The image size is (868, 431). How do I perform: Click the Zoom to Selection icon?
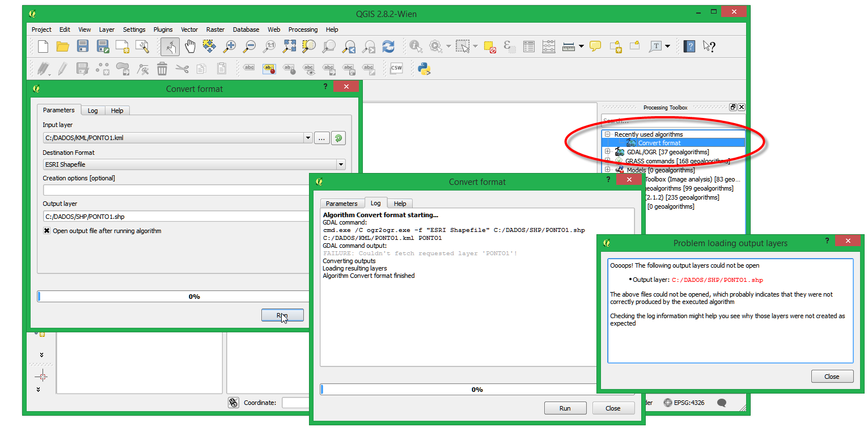pyautogui.click(x=309, y=47)
